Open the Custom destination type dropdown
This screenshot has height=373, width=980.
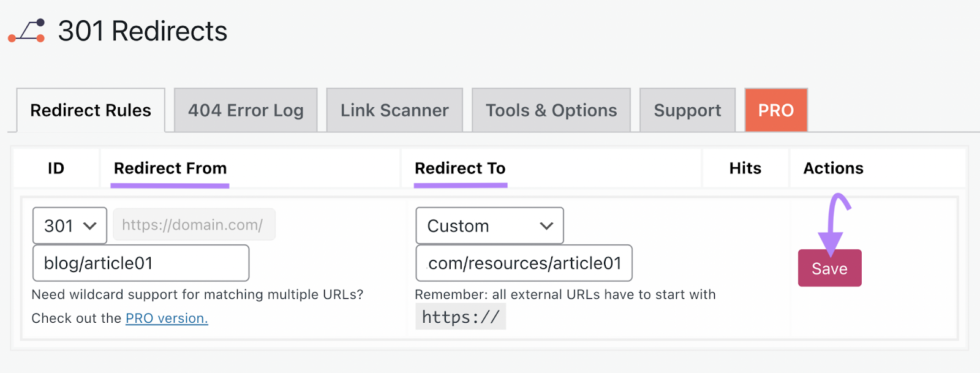pos(488,225)
